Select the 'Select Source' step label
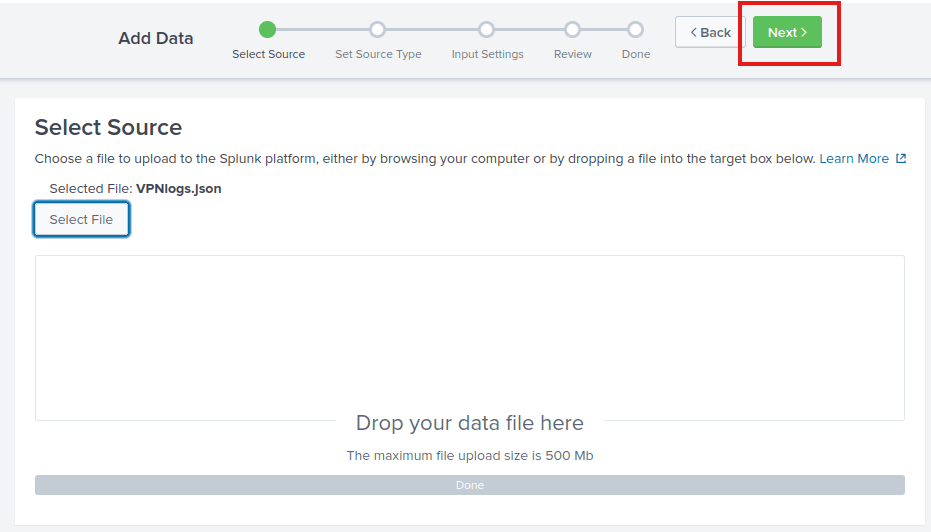 [268, 54]
